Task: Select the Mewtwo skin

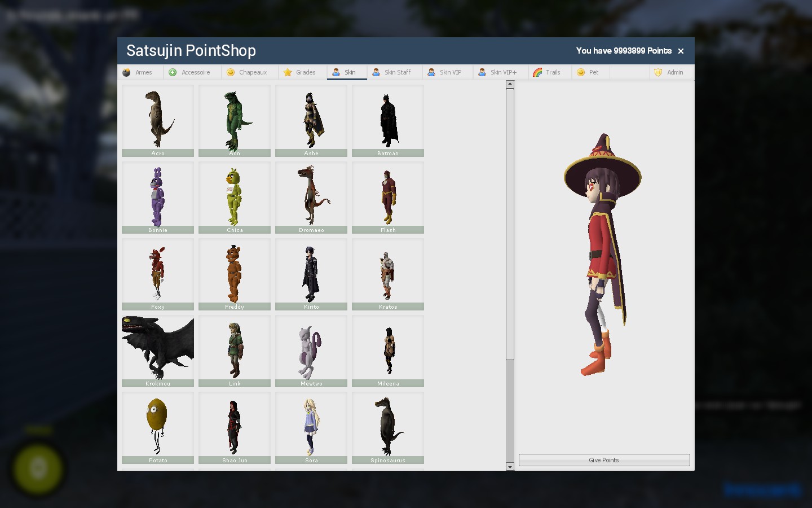Action: click(x=311, y=351)
